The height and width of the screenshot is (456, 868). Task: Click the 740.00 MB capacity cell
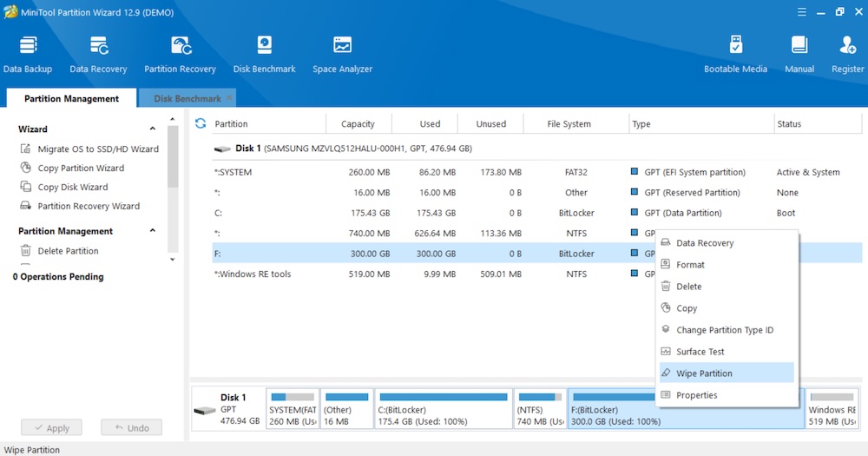(x=369, y=234)
